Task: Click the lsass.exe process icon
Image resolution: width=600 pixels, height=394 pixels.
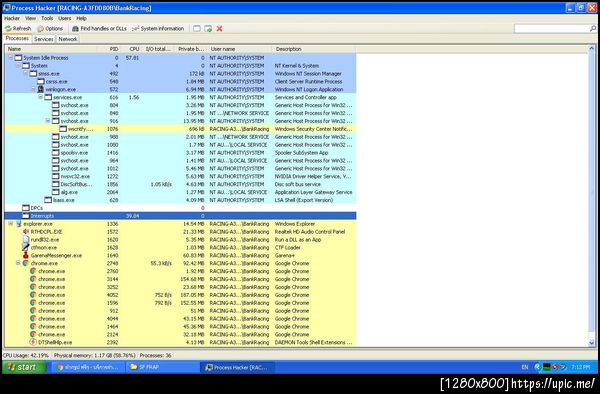Action: (x=48, y=200)
